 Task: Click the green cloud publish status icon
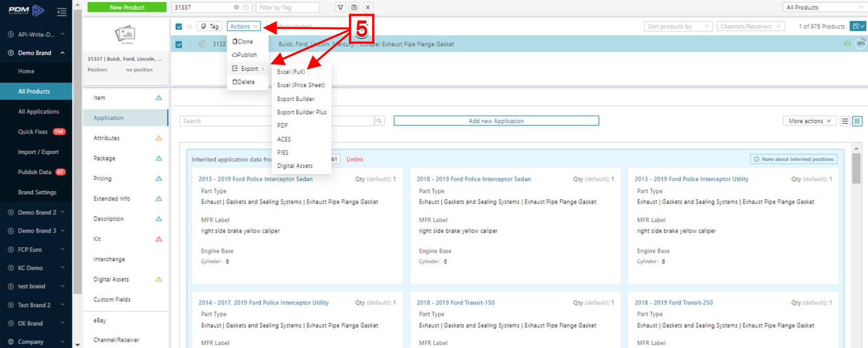pyautogui.click(x=847, y=44)
